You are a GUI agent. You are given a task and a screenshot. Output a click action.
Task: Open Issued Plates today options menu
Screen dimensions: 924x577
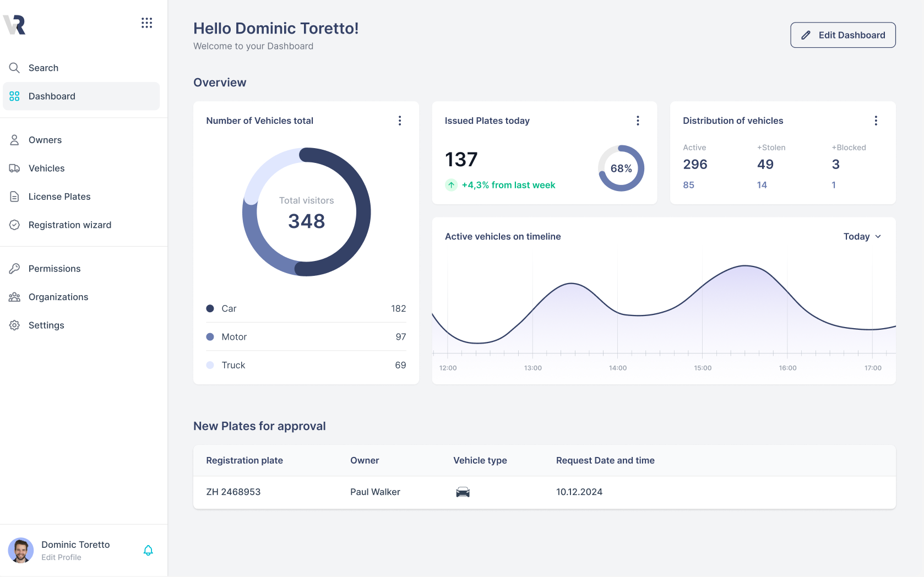click(638, 121)
